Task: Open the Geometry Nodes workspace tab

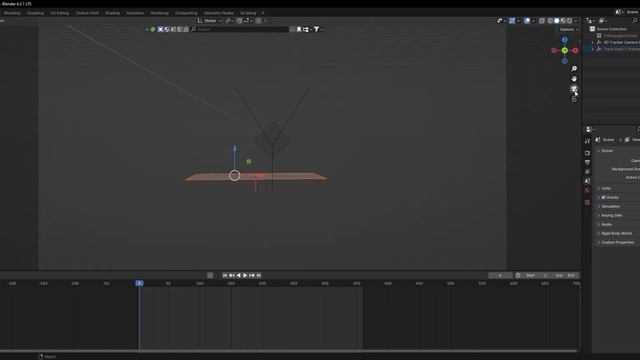Action: point(219,13)
